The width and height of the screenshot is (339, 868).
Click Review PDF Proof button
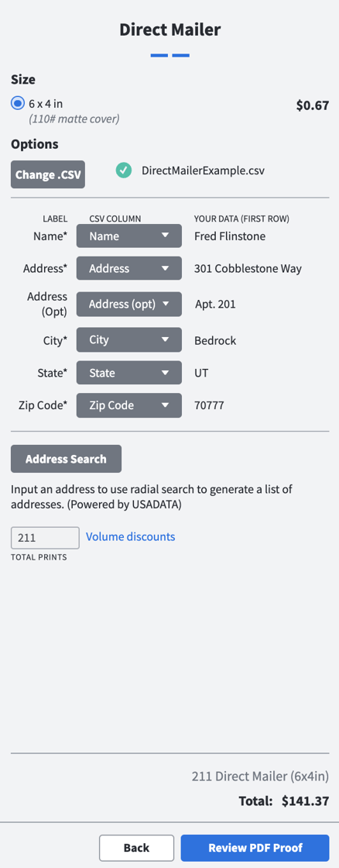click(x=255, y=848)
